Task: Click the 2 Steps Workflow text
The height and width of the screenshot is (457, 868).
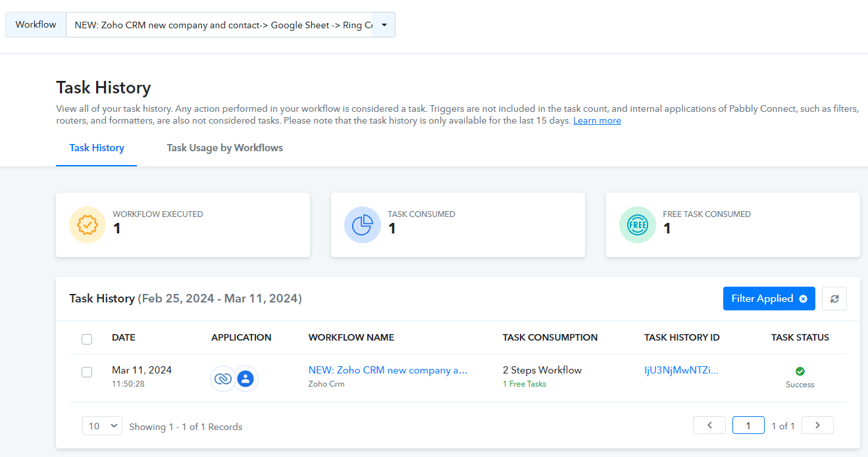Action: [x=542, y=370]
